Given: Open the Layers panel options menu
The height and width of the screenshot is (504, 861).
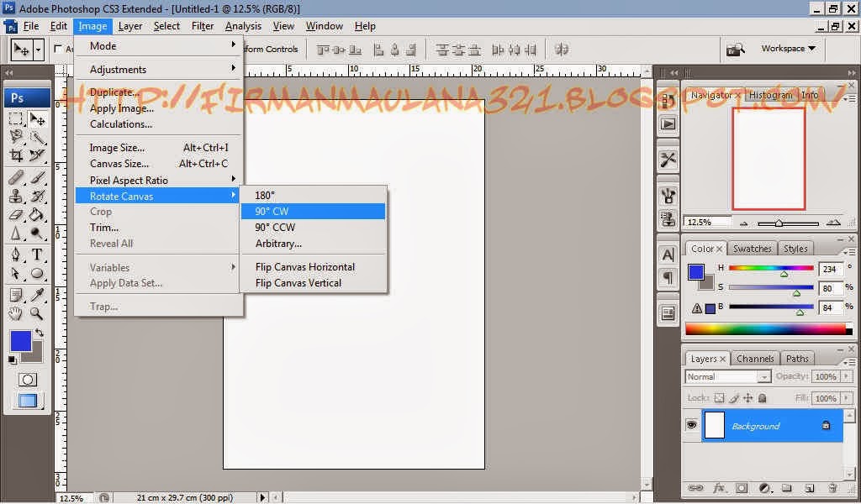Looking at the screenshot, I should [848, 362].
